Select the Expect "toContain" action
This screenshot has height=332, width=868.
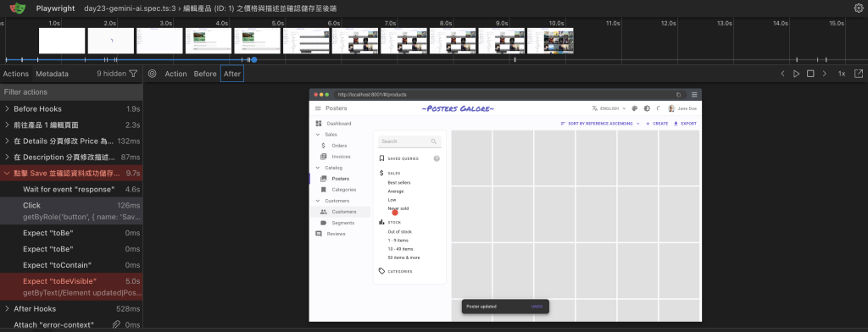71,265
